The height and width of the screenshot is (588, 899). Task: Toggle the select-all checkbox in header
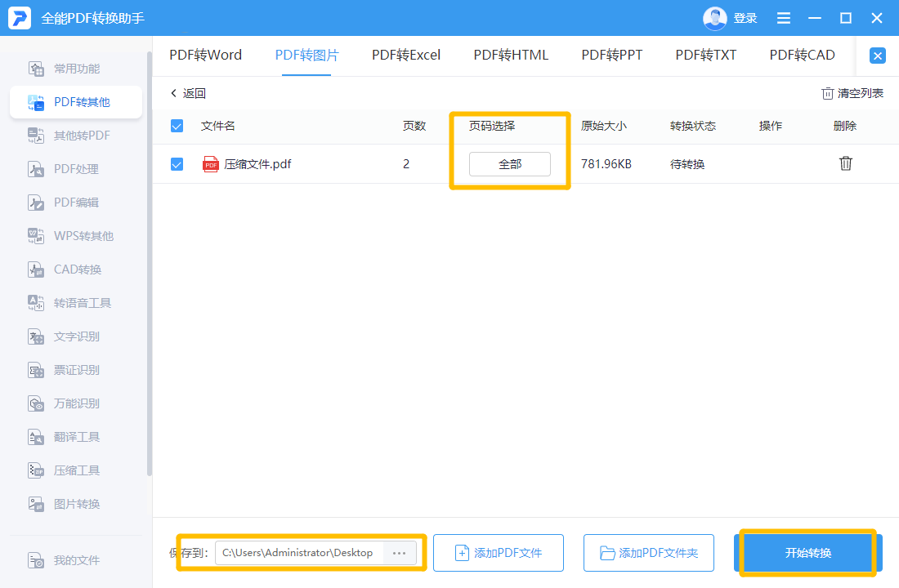[177, 126]
